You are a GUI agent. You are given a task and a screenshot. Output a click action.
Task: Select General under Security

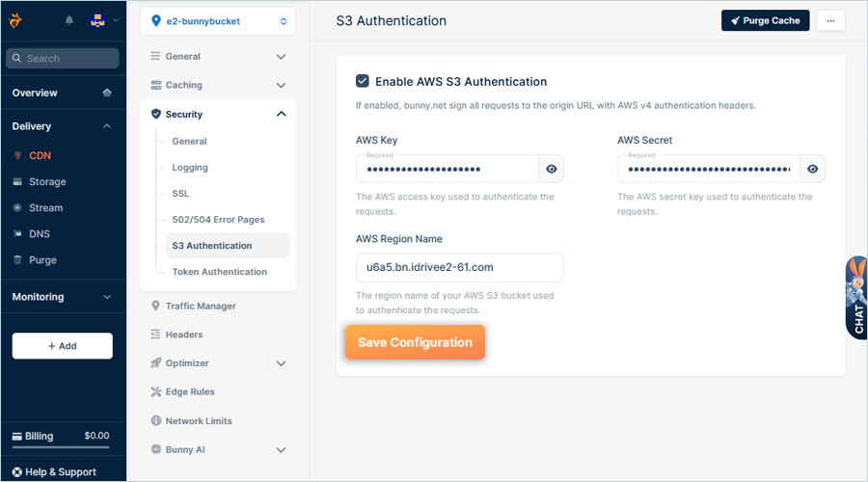coord(189,141)
